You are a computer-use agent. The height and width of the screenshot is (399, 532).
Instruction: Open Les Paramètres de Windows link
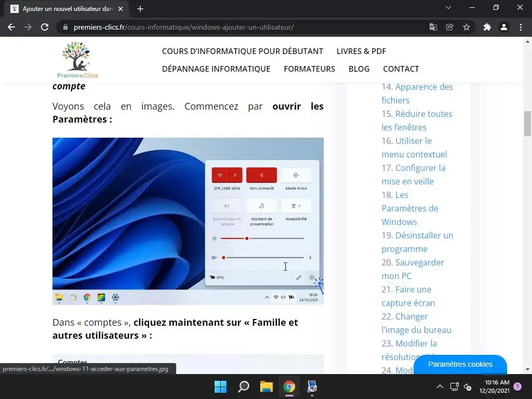[x=410, y=208]
